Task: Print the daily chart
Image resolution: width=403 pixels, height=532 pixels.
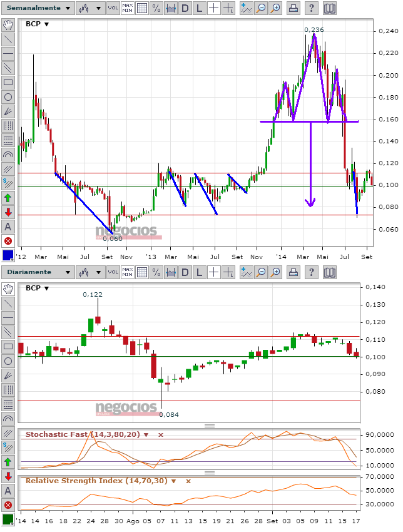Action: click(x=293, y=272)
